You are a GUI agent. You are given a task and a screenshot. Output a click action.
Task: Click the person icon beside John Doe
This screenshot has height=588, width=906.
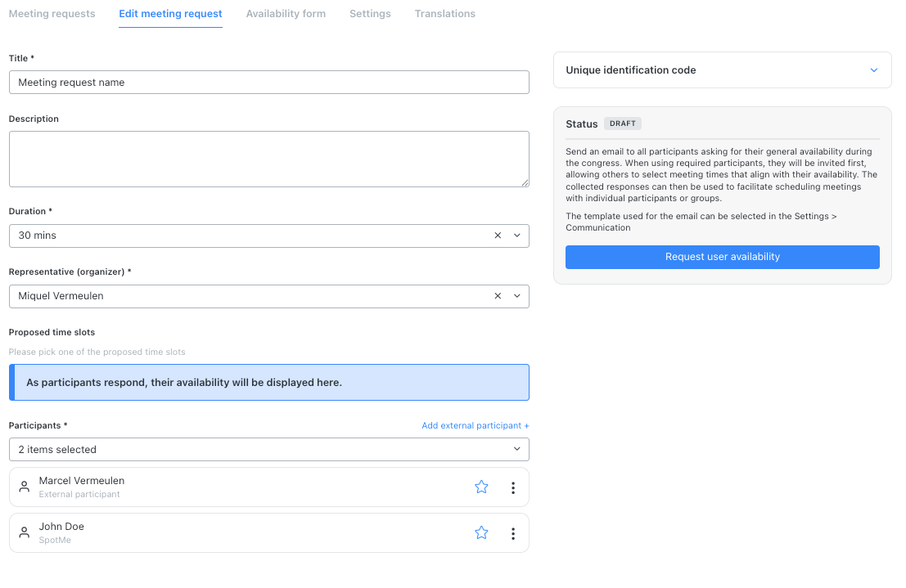tap(25, 532)
